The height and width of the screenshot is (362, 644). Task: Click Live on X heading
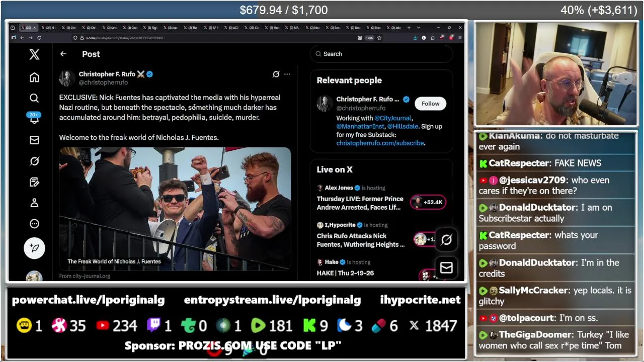335,170
